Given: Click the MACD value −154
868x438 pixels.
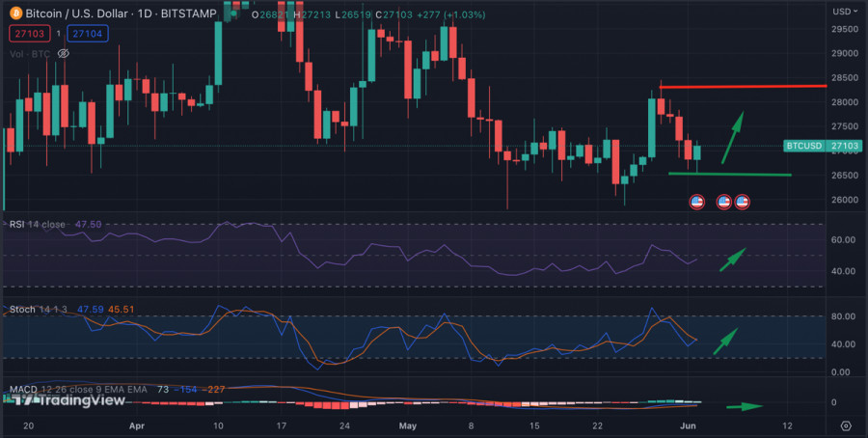Looking at the screenshot, I should point(185,389).
